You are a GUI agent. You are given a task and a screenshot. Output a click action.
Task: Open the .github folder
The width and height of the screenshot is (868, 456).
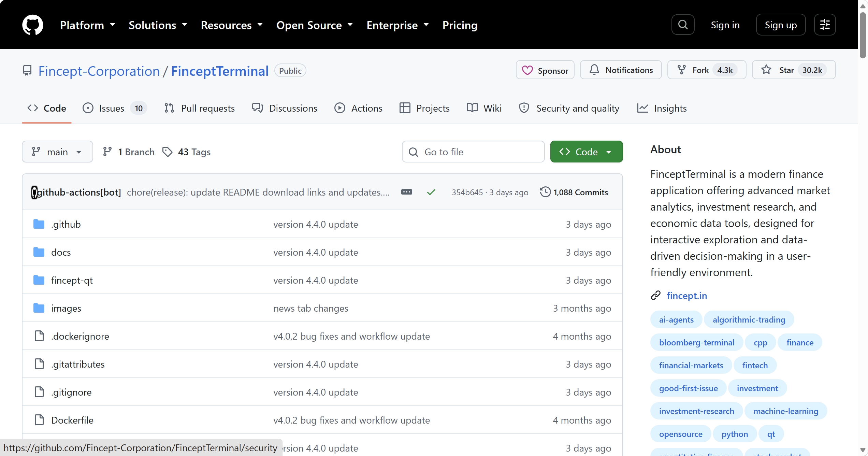pyautogui.click(x=66, y=224)
